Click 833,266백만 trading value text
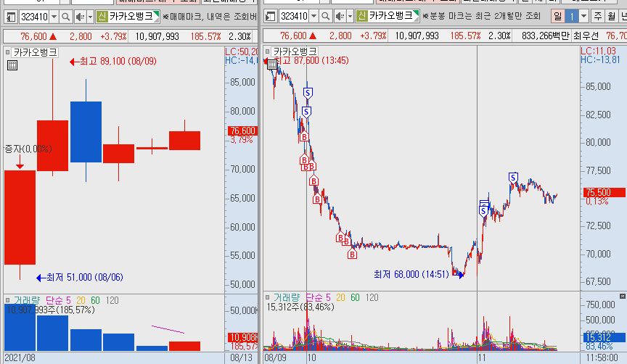This screenshot has height=364, width=627. [x=545, y=36]
